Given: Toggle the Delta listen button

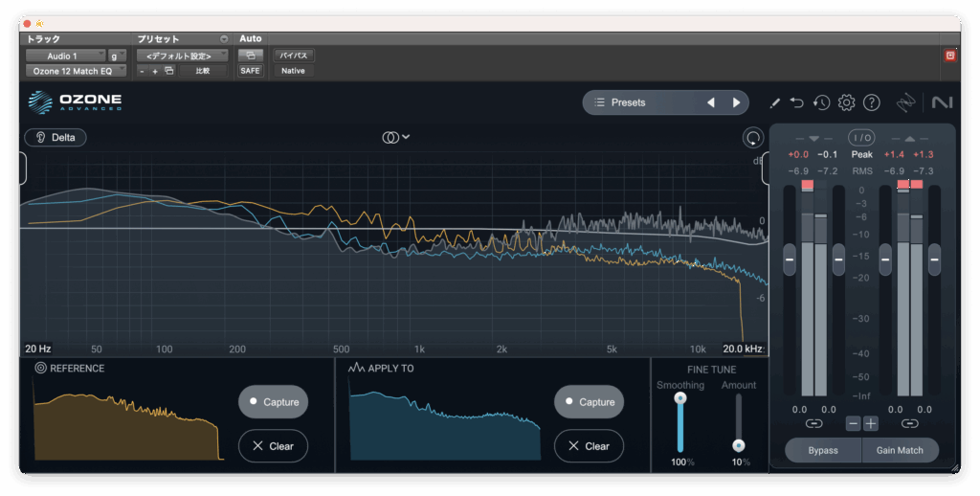Looking at the screenshot, I should point(56,137).
